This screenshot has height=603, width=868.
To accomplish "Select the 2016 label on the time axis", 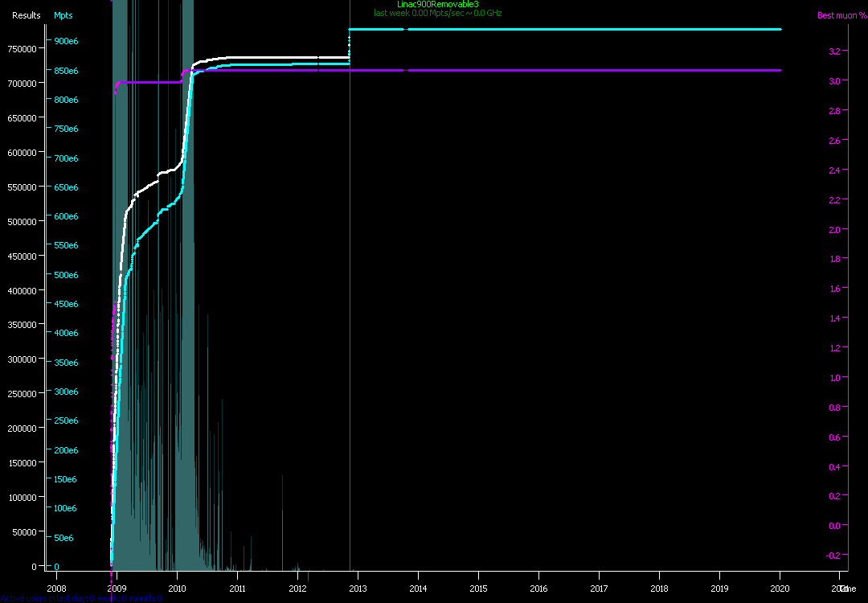I will coord(538,589).
